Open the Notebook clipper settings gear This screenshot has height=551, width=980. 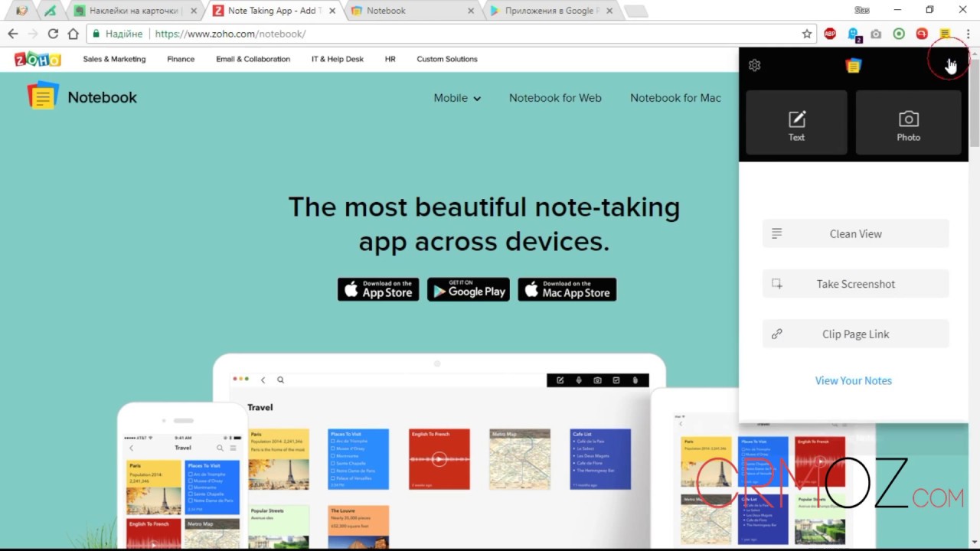(x=754, y=65)
